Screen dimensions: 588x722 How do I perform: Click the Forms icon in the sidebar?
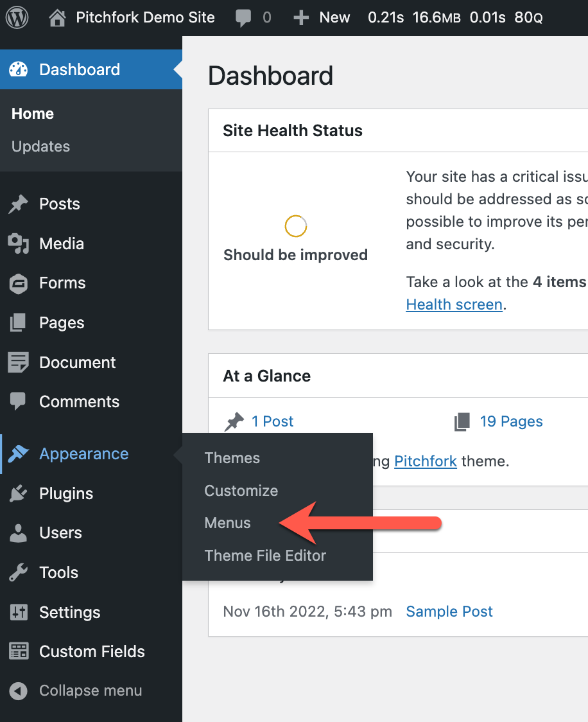pyautogui.click(x=19, y=283)
